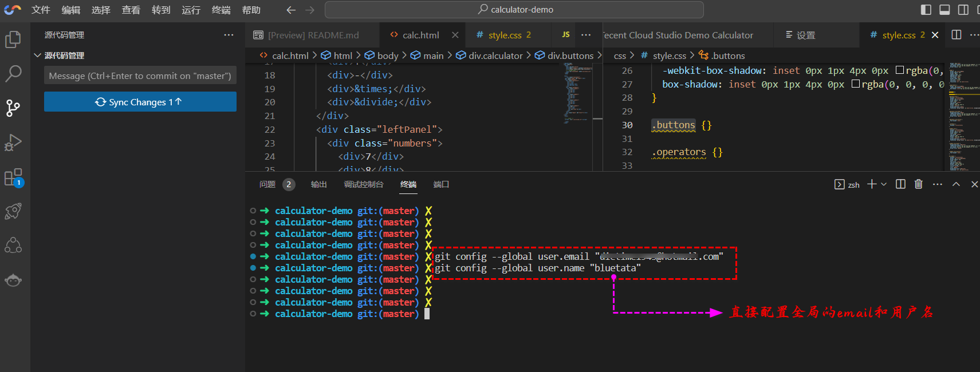This screenshot has width=980, height=372.
Task: Open the Run and Debug view
Action: click(x=13, y=142)
